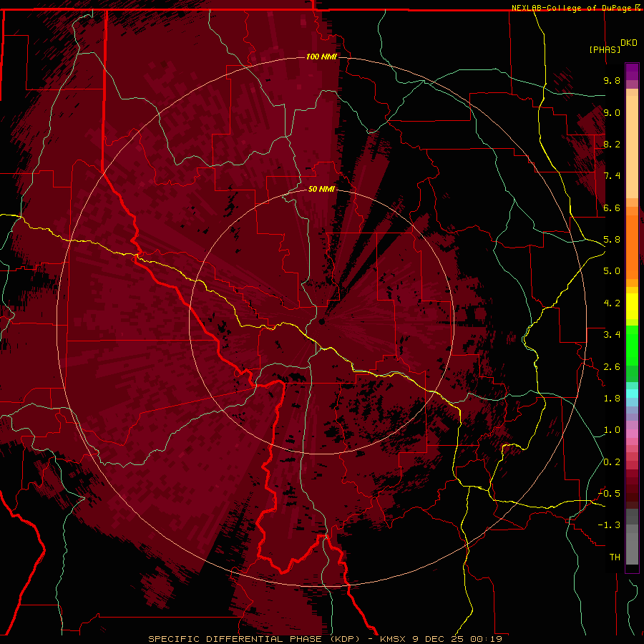This screenshot has width=644, height=644.
Task: Click the 9 DEC 25 date in caption
Action: [x=438, y=639]
